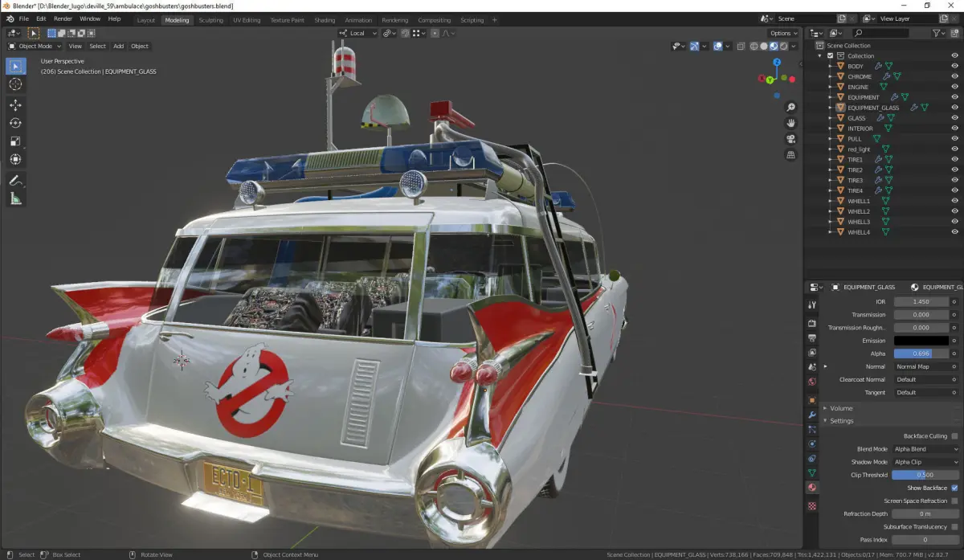
Task: Open the viewport Options dropdown
Action: tap(783, 33)
